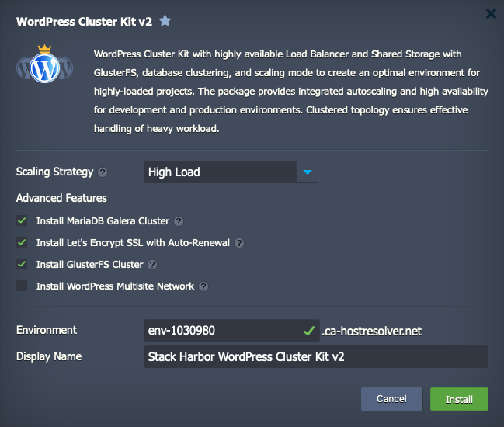
Task: Enable Install WordPress Multisite Network
Action: coord(22,286)
